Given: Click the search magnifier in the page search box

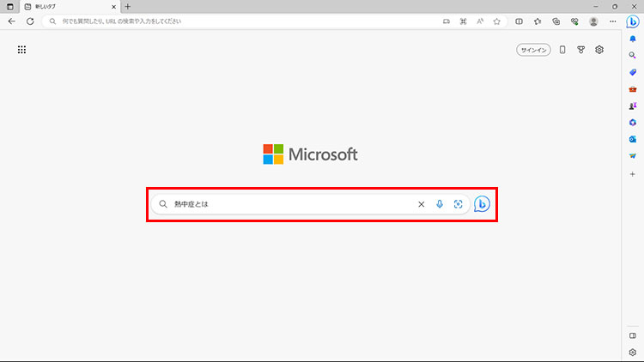Looking at the screenshot, I should [x=163, y=204].
